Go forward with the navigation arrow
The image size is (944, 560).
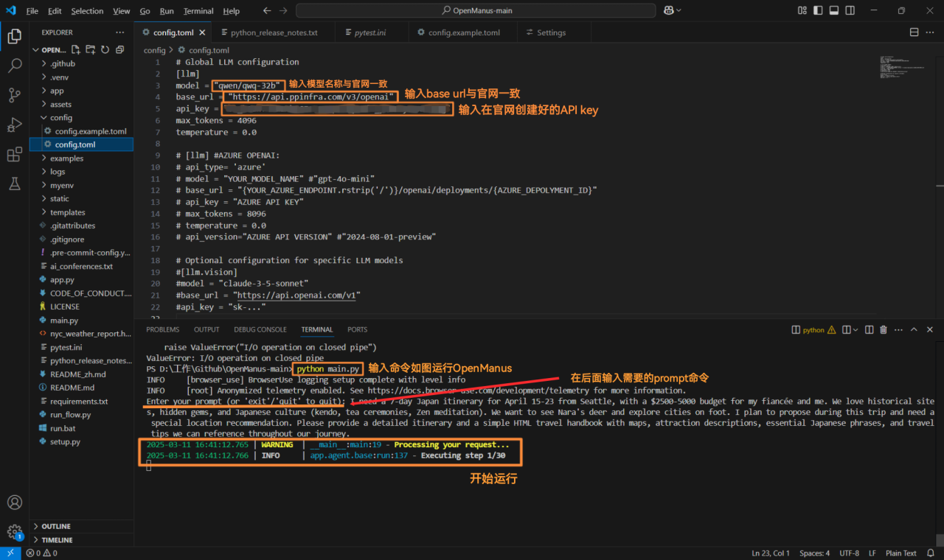(x=284, y=10)
